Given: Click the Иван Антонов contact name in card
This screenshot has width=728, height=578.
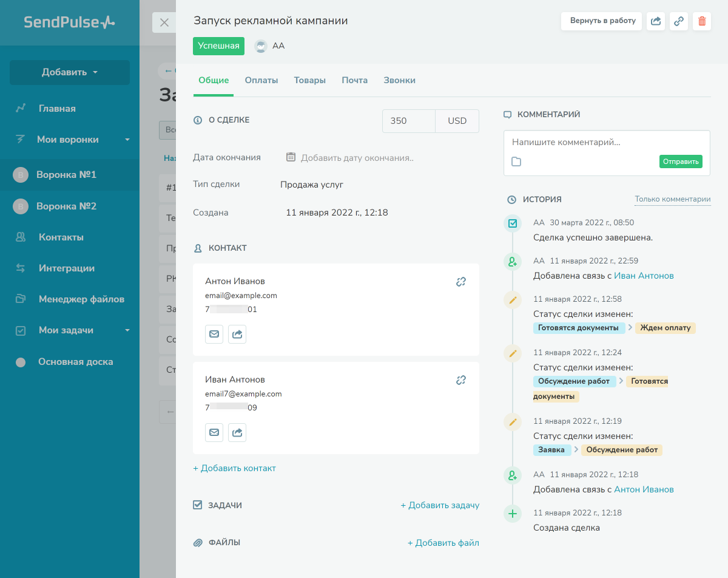Looking at the screenshot, I should pos(235,379).
